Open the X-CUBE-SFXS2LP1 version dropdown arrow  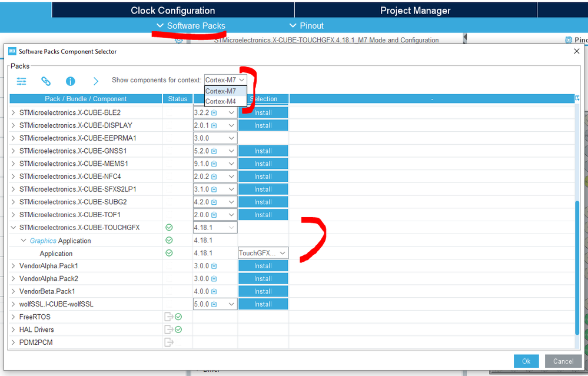pos(231,189)
